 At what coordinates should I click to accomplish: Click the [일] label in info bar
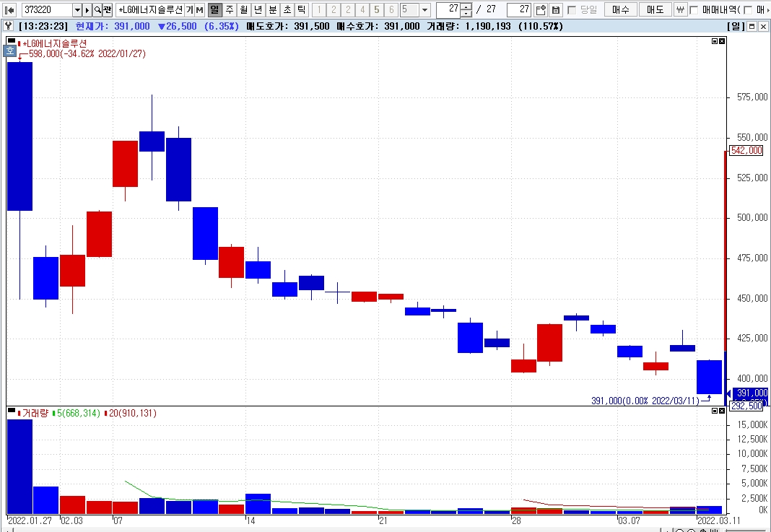click(736, 27)
